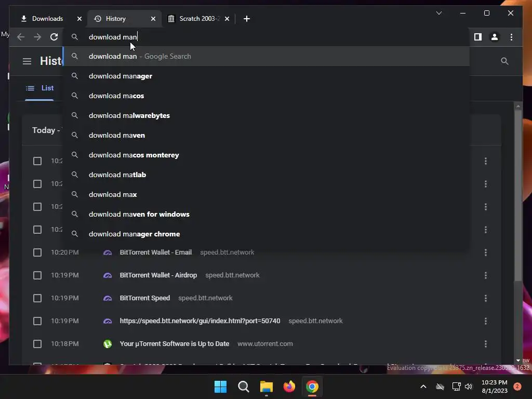Open File Explorer from taskbar
This screenshot has height=399, width=532.
267,387
